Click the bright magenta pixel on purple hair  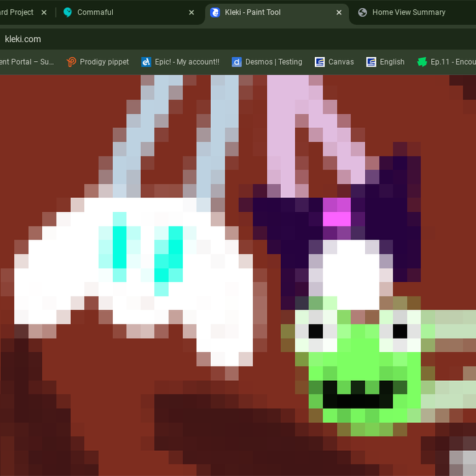tap(337, 218)
